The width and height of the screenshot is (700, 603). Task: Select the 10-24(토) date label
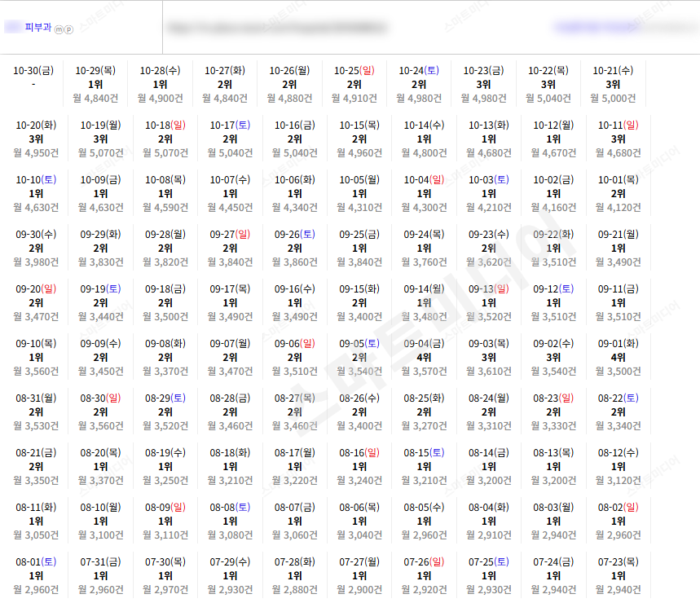(419, 71)
